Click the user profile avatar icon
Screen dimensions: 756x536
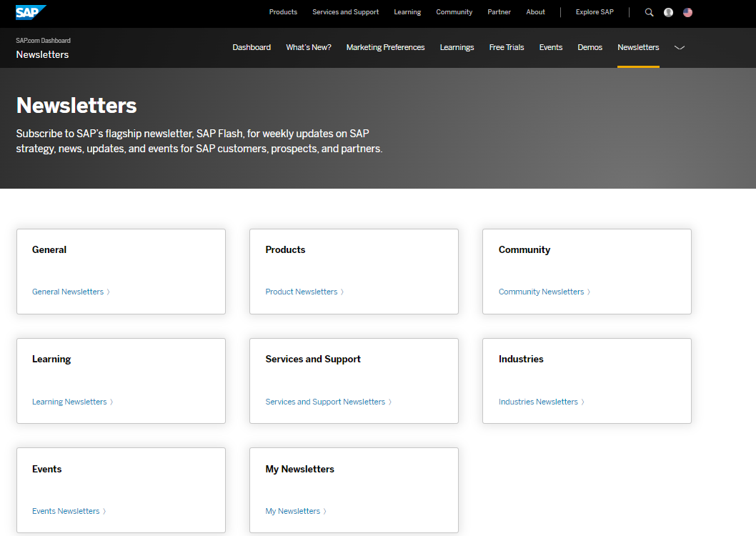point(668,12)
